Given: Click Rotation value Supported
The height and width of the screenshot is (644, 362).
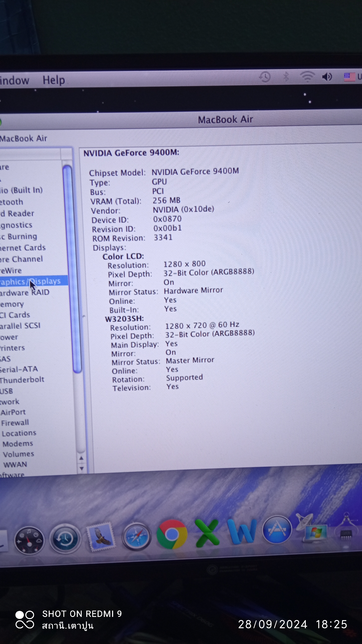Looking at the screenshot, I should point(185,378).
